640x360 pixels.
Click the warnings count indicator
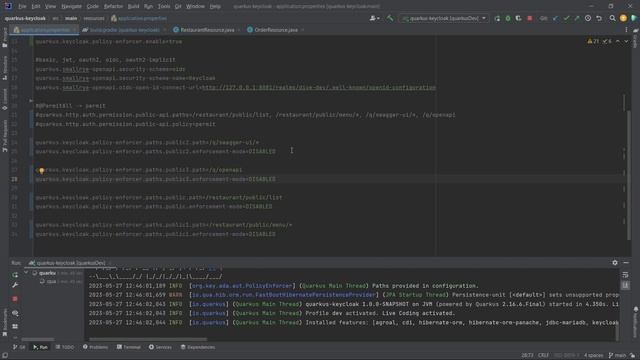tap(593, 41)
